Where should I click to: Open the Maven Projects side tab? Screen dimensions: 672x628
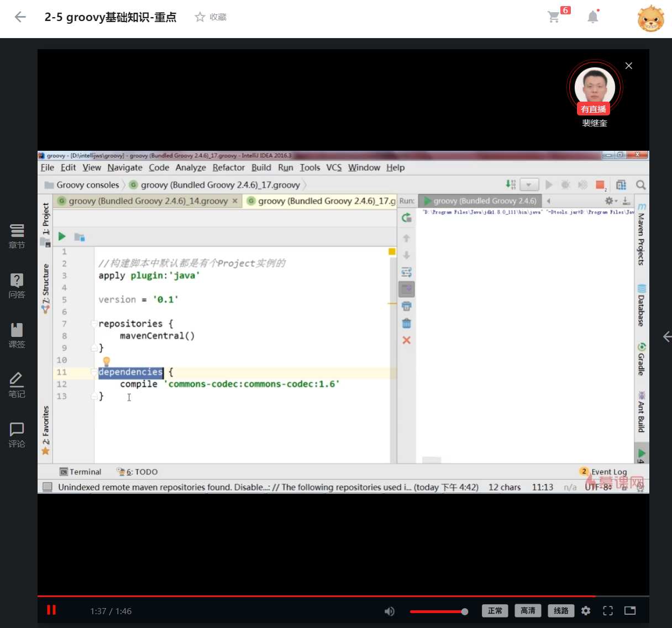(x=642, y=235)
